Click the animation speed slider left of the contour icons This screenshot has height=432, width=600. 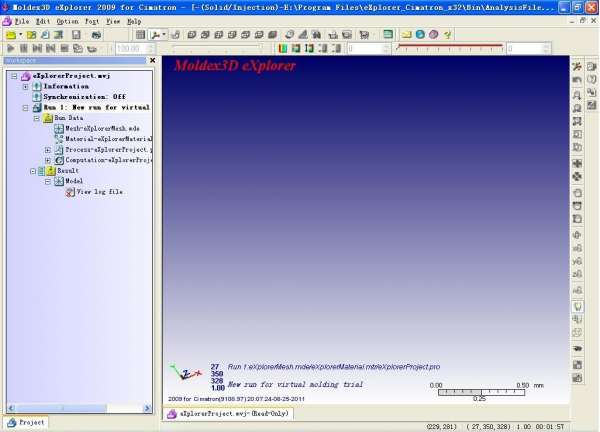(217, 48)
